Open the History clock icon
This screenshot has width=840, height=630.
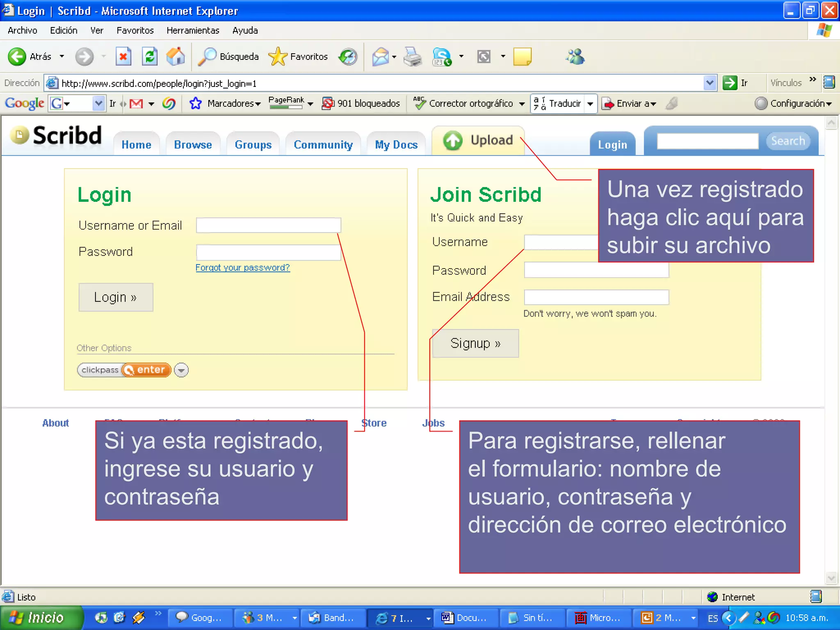(348, 57)
